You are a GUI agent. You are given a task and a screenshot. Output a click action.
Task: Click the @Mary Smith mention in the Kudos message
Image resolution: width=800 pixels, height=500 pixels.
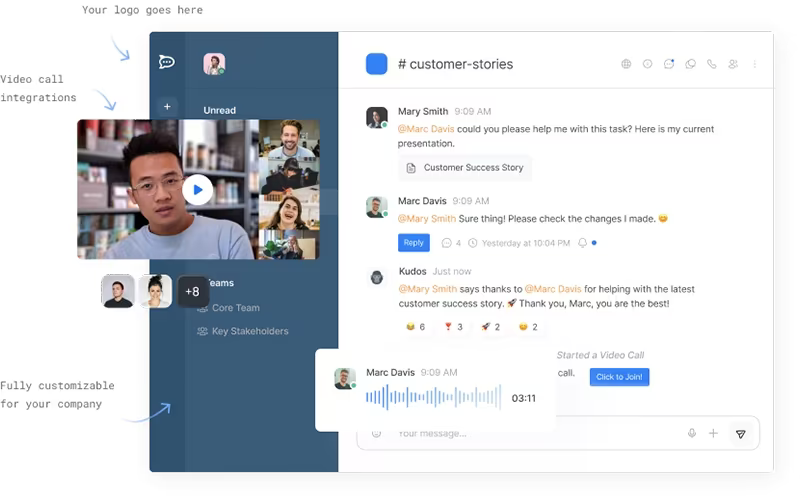pos(428,289)
